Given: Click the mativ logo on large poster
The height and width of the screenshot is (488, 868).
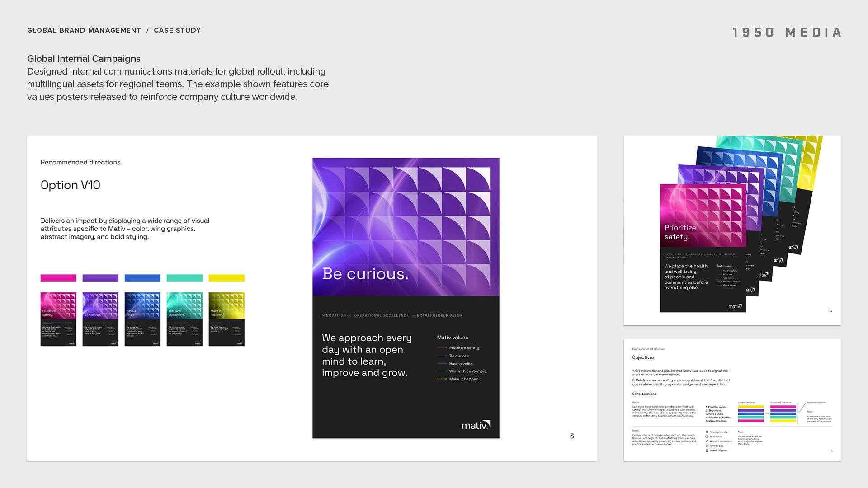Looking at the screenshot, I should pyautogui.click(x=475, y=425).
